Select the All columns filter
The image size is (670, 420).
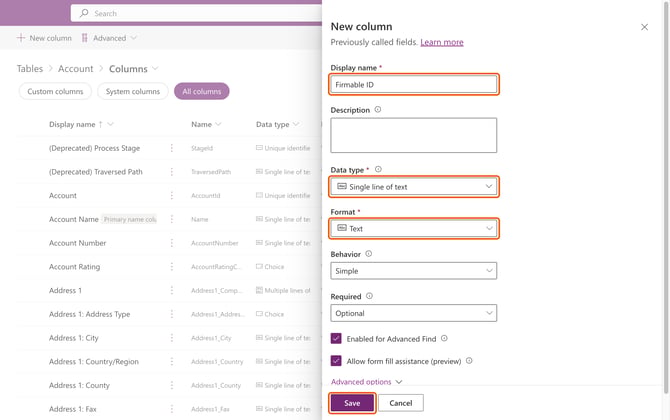pos(202,91)
